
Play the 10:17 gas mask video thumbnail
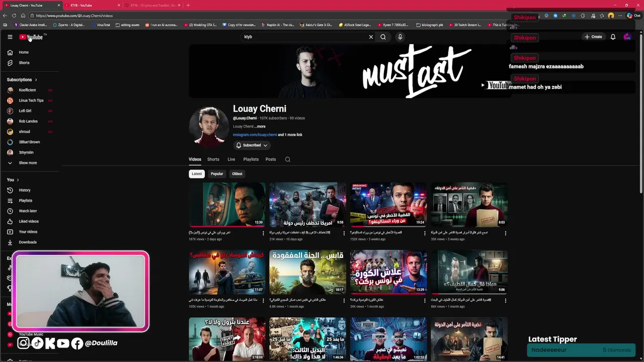pyautogui.click(x=307, y=272)
